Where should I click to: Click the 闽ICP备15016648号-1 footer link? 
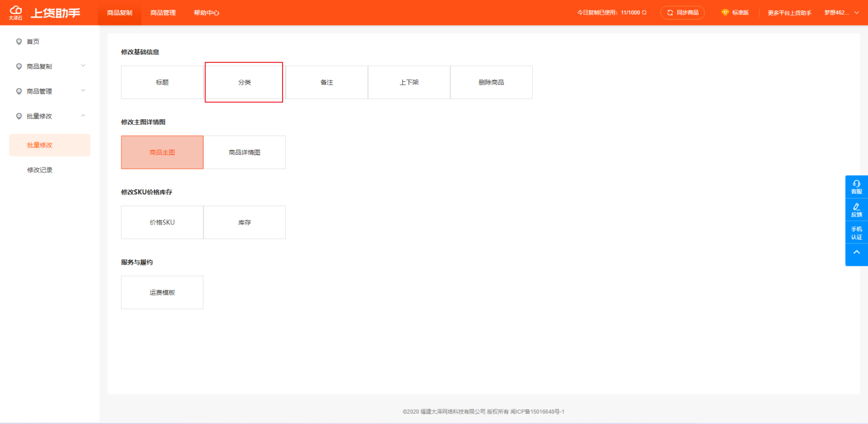click(x=537, y=412)
